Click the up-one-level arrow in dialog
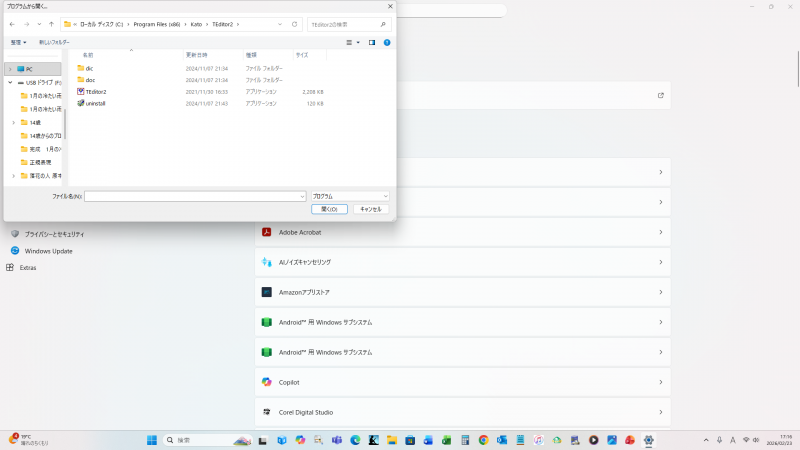Screen dimensions: 800x450 pos(51,23)
